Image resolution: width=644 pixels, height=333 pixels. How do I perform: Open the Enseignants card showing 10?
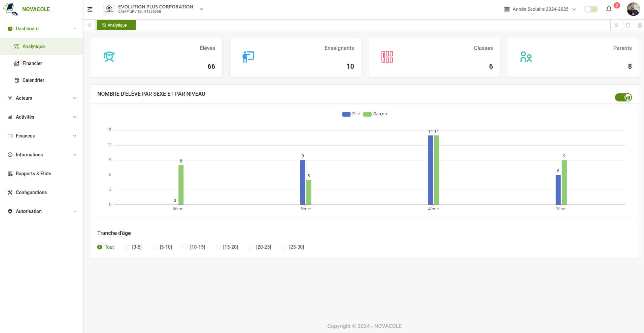[x=295, y=58]
